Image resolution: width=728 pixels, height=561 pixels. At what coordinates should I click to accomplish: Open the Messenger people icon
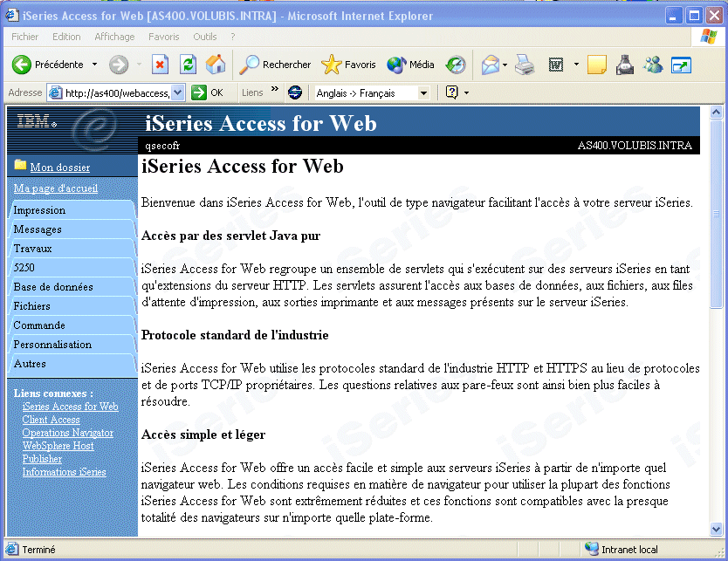click(x=653, y=65)
